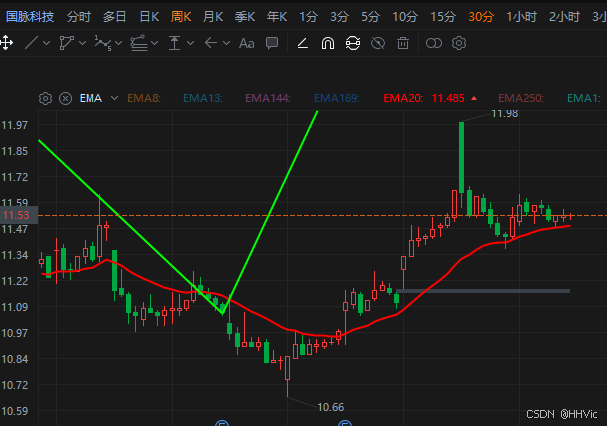Open the EMA indicator dropdown chevron
Image resolution: width=607 pixels, height=426 pixels.
coord(114,98)
